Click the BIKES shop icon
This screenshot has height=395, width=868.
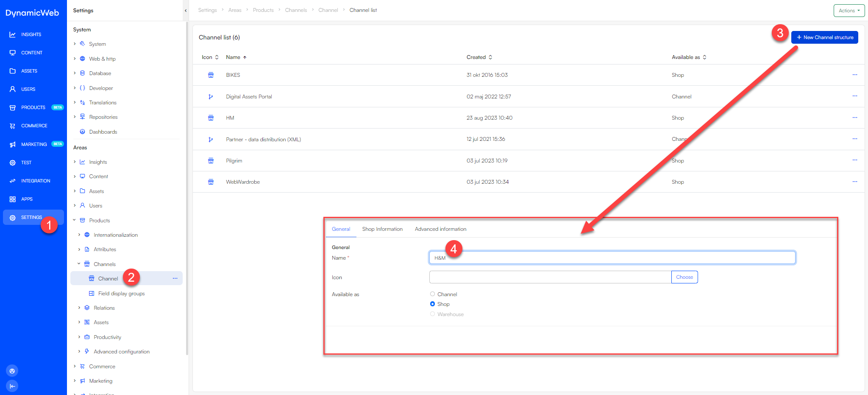211,75
